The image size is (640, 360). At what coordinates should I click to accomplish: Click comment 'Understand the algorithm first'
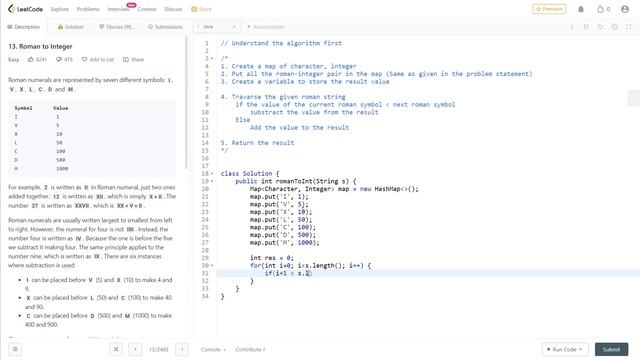click(287, 43)
